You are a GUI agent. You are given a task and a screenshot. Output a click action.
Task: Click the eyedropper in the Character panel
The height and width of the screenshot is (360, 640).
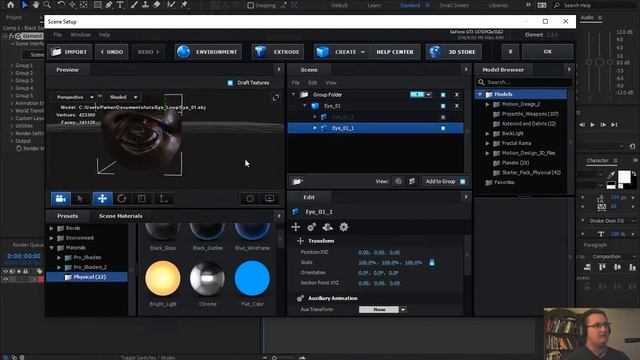611,175
